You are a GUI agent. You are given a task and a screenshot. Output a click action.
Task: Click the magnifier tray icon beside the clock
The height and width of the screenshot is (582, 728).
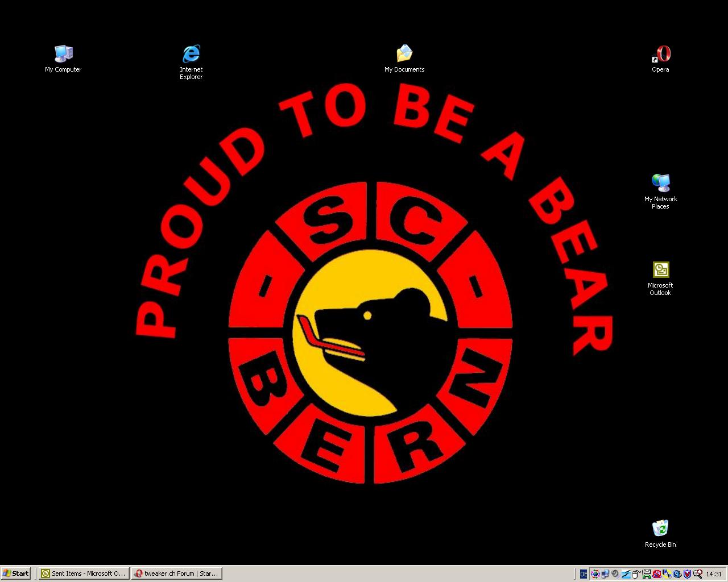[698, 574]
